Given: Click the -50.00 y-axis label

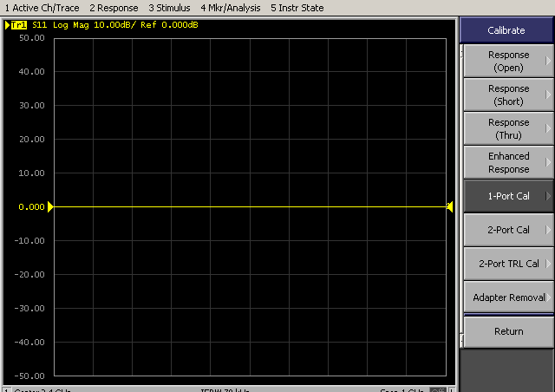Looking at the screenshot, I should 29,376.
